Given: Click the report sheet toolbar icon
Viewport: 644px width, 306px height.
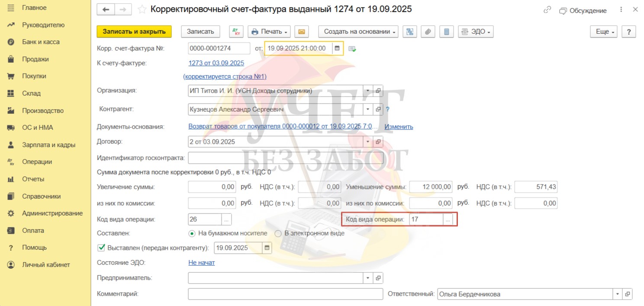Looking at the screenshot, I should click(x=446, y=32).
